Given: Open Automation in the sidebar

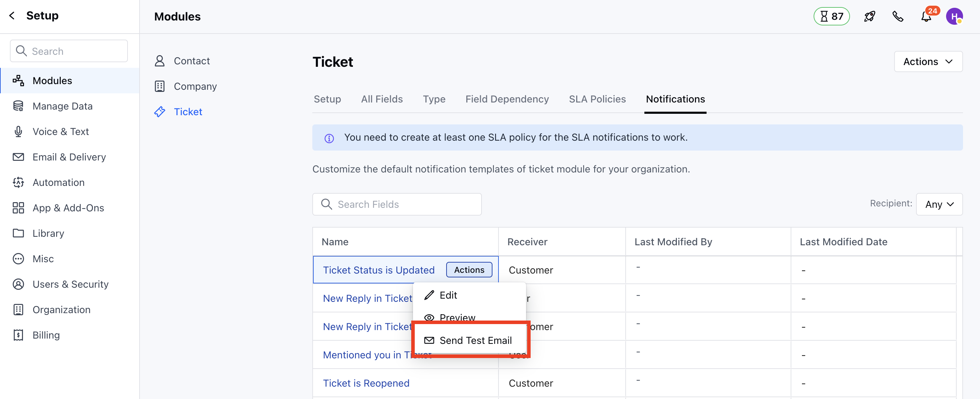Looking at the screenshot, I should (58, 182).
